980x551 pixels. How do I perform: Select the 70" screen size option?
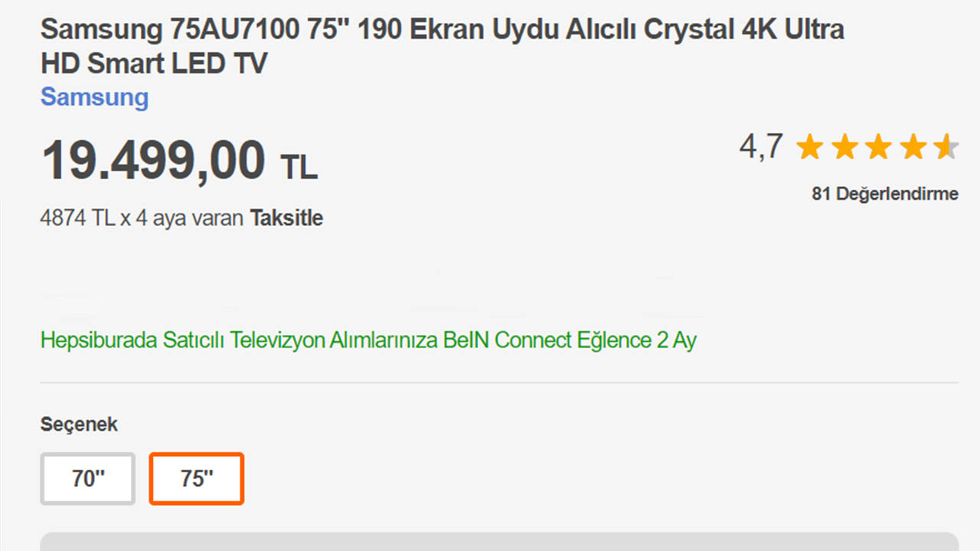pyautogui.click(x=88, y=479)
